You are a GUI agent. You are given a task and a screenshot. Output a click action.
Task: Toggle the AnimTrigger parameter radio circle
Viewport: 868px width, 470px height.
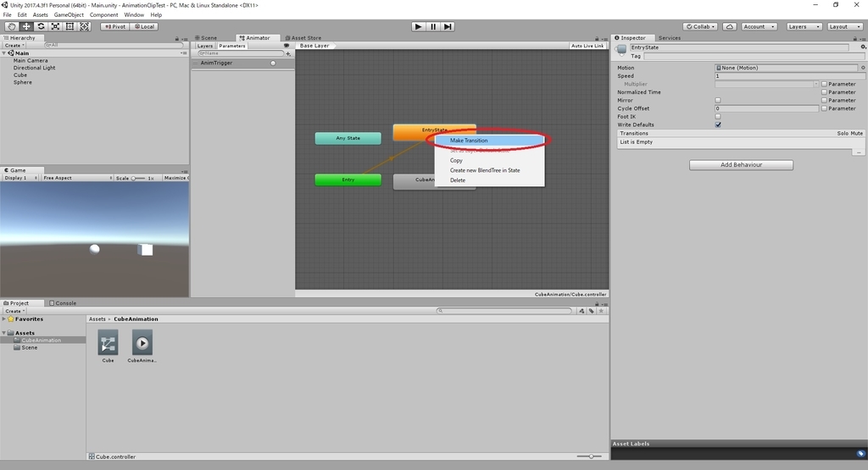[x=273, y=63]
